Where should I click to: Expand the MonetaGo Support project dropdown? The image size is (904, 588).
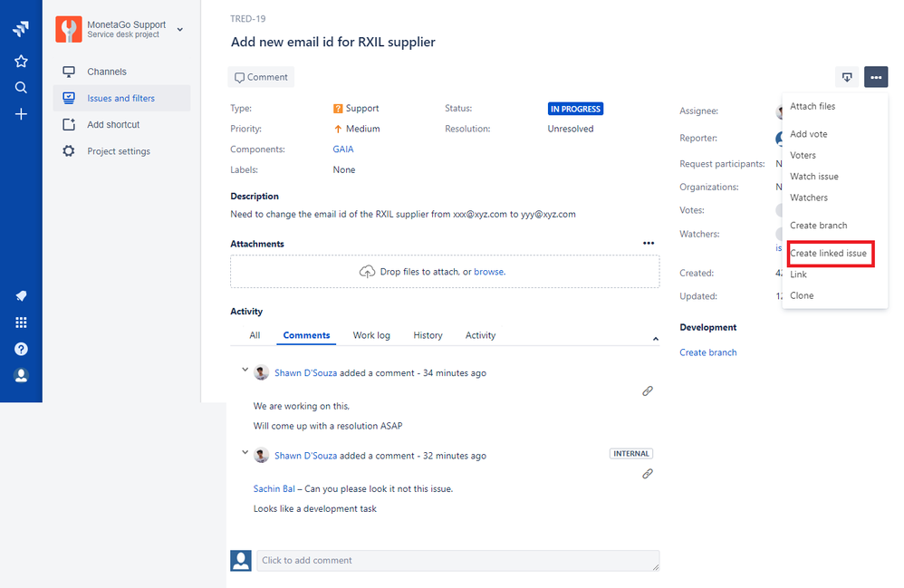pyautogui.click(x=180, y=29)
